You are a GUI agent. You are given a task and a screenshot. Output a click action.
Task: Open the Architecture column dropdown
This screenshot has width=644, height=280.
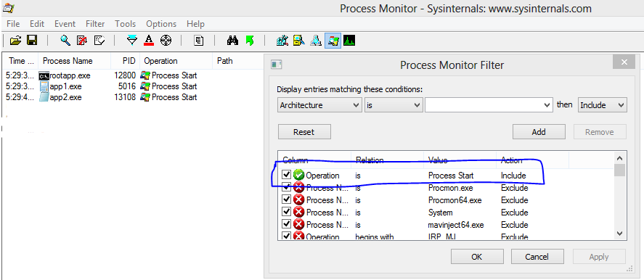coord(319,105)
